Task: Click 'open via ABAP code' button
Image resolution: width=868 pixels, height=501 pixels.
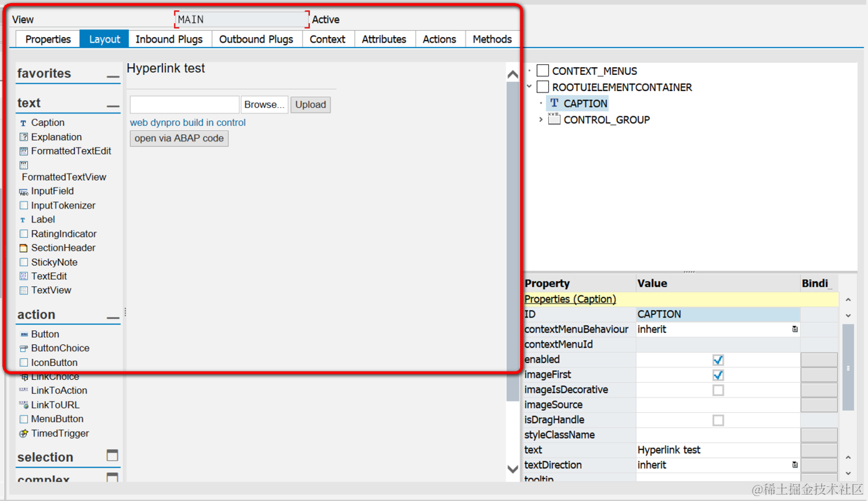Action: [x=179, y=139]
